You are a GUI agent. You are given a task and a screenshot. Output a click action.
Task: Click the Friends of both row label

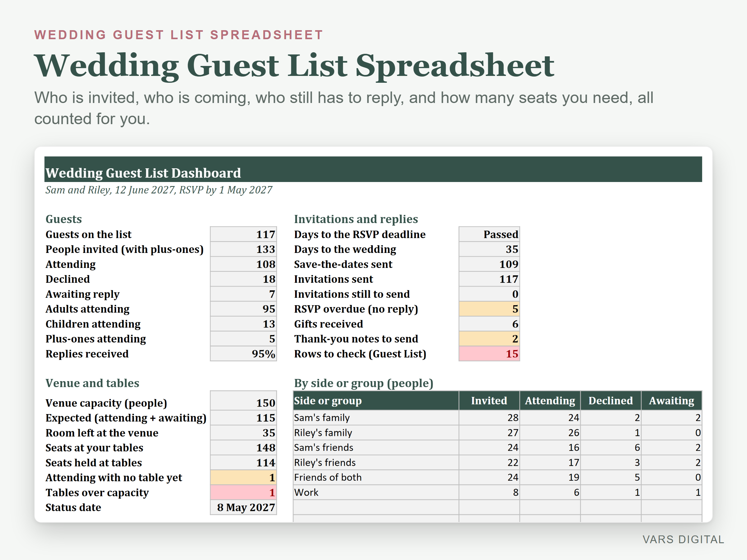pyautogui.click(x=327, y=477)
